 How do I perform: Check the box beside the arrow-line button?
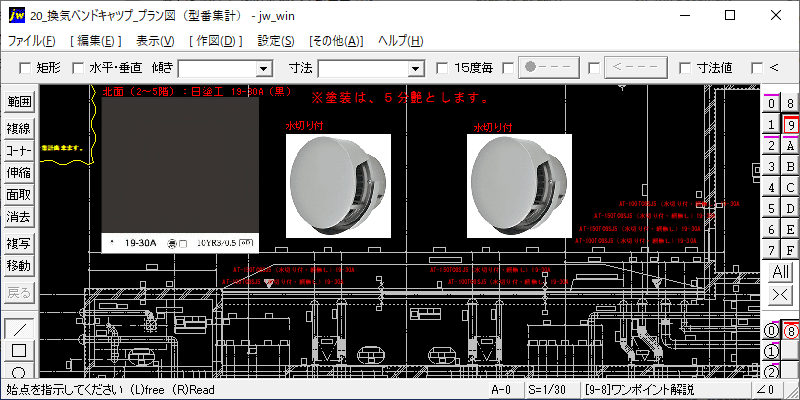pyautogui.click(x=593, y=67)
